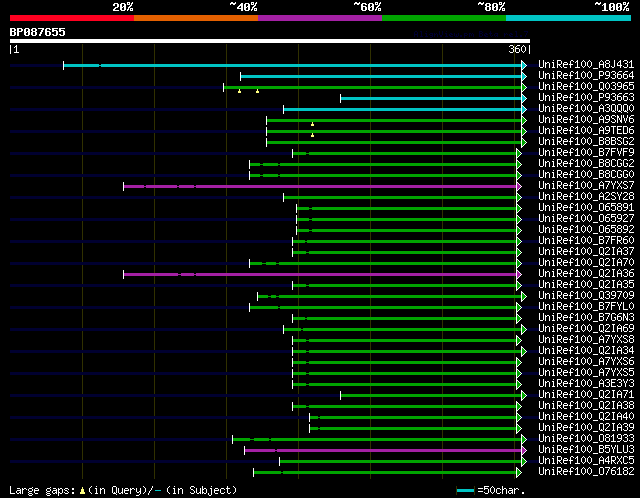Viewport: 640px width, 498px height.
Task: Click the 360 end position label
Action: (517, 49)
